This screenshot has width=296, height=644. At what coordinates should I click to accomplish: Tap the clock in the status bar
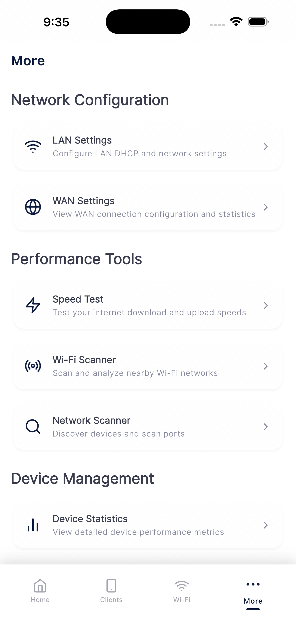click(56, 22)
